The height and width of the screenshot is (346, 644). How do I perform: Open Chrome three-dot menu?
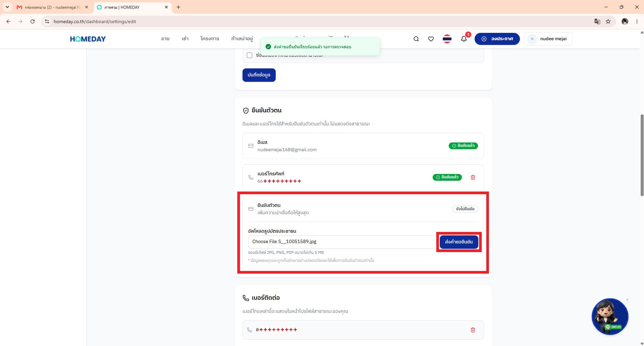click(x=637, y=21)
